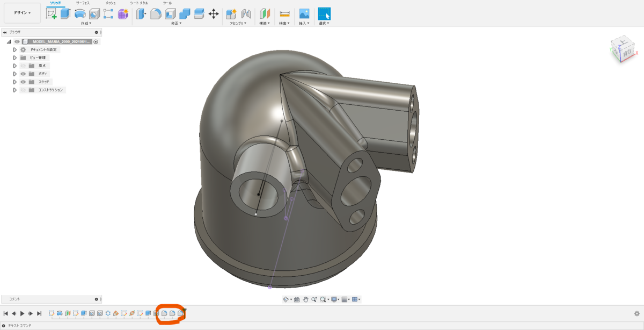The image size is (644, 330).
Task: Switch to the シートメタル tab
Action: point(139,3)
